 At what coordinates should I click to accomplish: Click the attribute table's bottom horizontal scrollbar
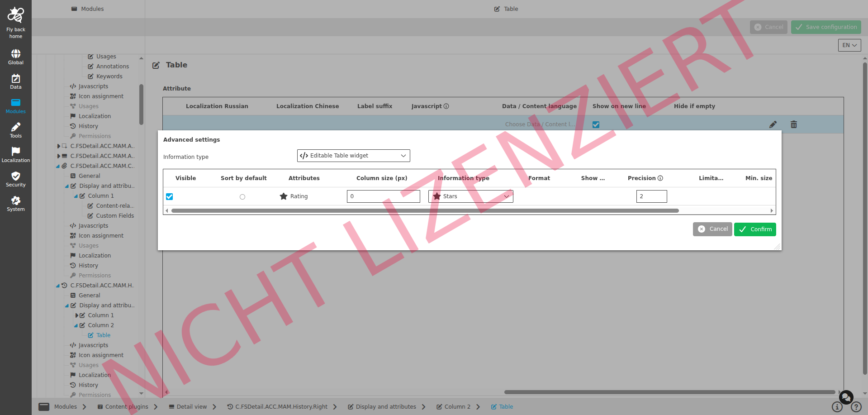(x=669, y=392)
